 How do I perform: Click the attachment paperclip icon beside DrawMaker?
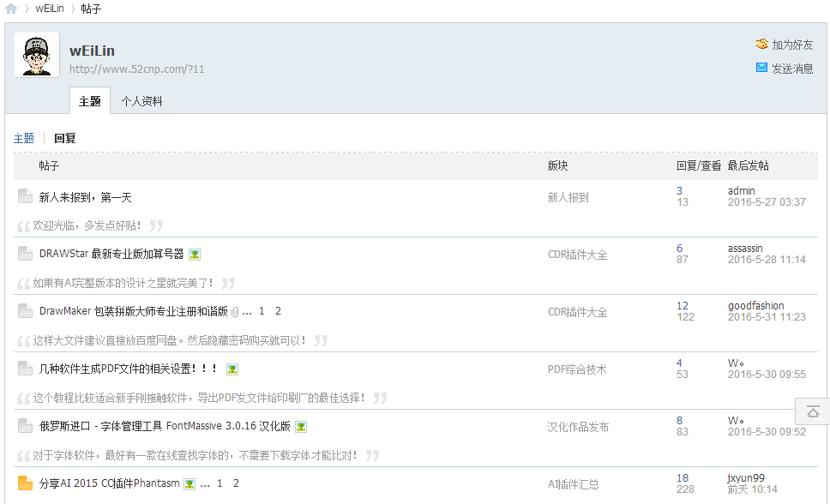[235, 312]
